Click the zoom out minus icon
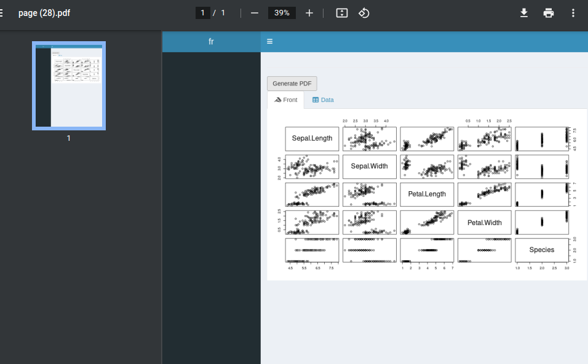The height and width of the screenshot is (364, 588). click(255, 13)
